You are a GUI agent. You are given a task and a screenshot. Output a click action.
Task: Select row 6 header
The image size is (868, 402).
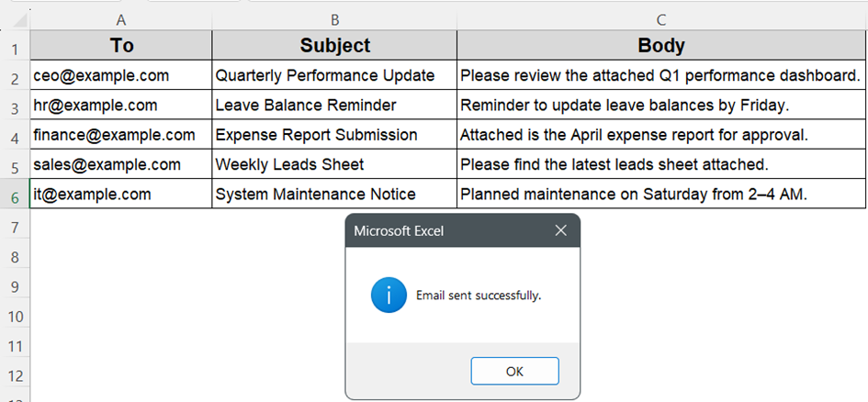tap(15, 194)
